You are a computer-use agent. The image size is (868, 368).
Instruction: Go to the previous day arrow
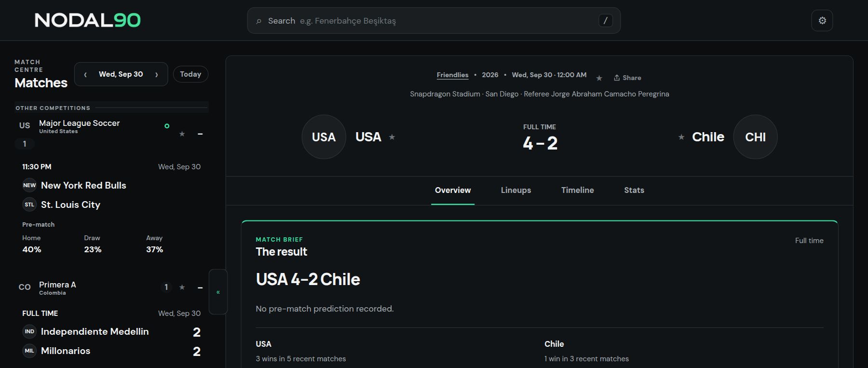click(85, 74)
